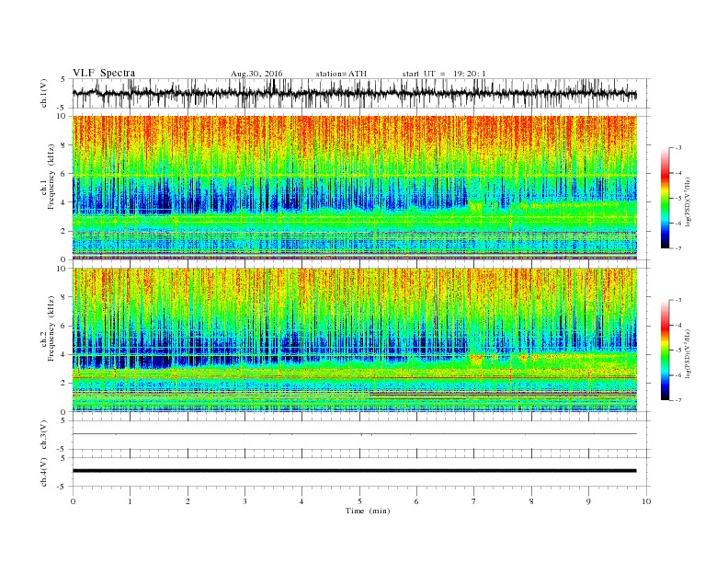Click the 'ch.3(V)' axis label
The height and width of the screenshot is (563, 728).
pos(43,435)
